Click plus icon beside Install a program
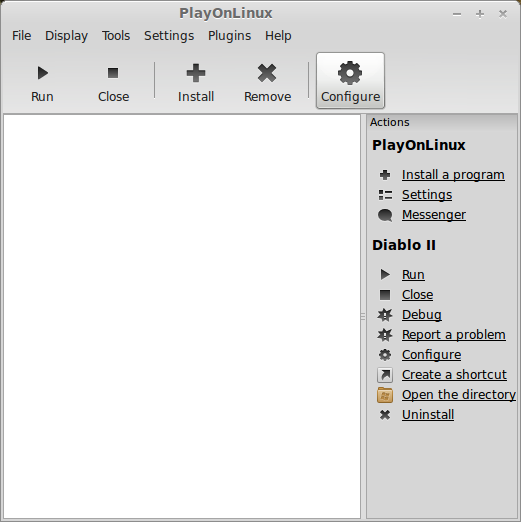 pyautogui.click(x=385, y=175)
